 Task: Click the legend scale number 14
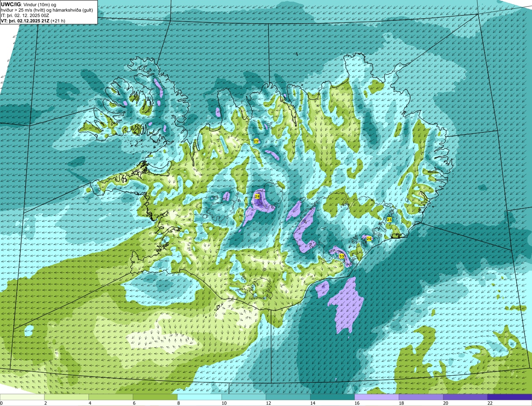[x=313, y=403]
